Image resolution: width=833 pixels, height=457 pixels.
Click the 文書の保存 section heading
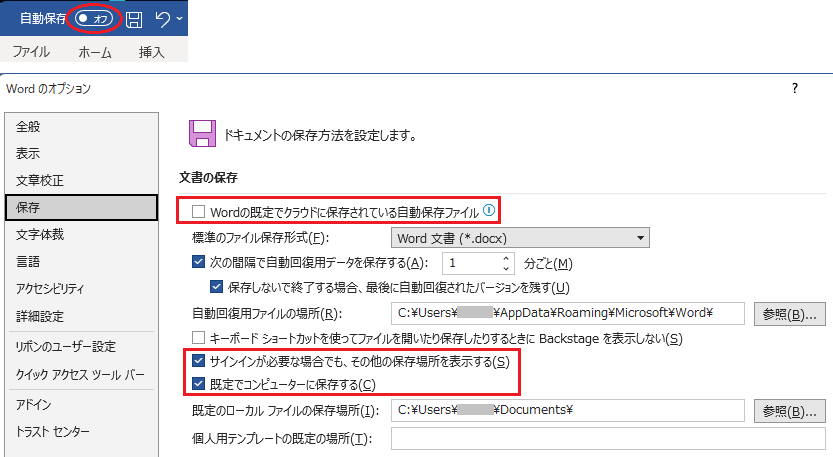tap(208, 177)
